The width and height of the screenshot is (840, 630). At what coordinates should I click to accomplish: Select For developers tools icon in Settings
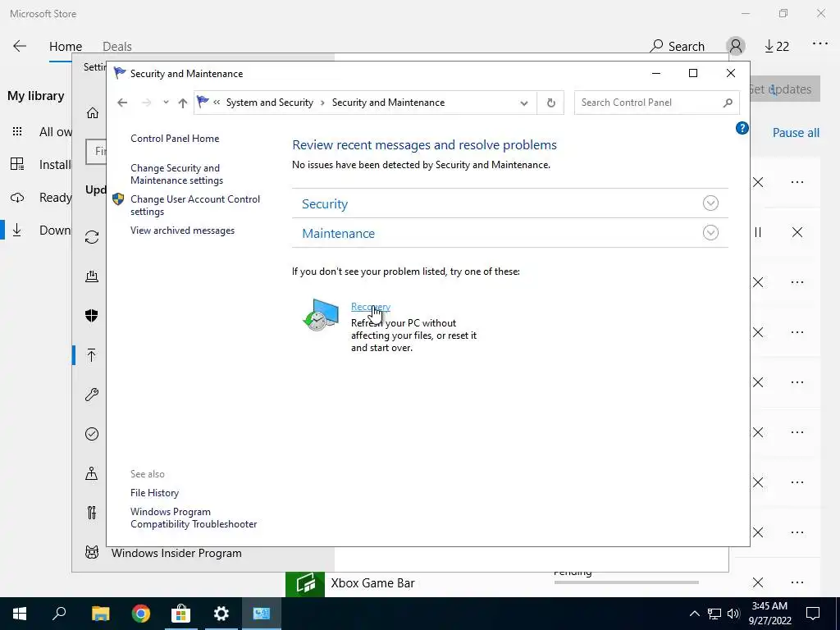point(92,513)
